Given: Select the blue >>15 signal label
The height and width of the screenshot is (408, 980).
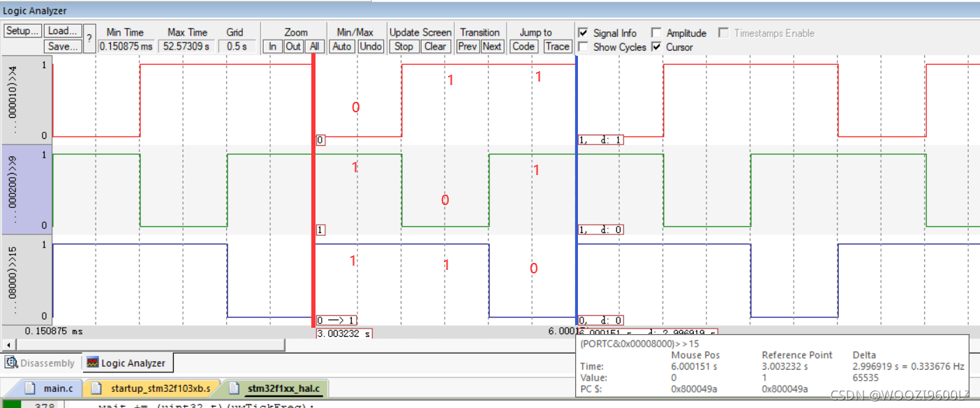Looking at the screenshot, I should (27, 280).
